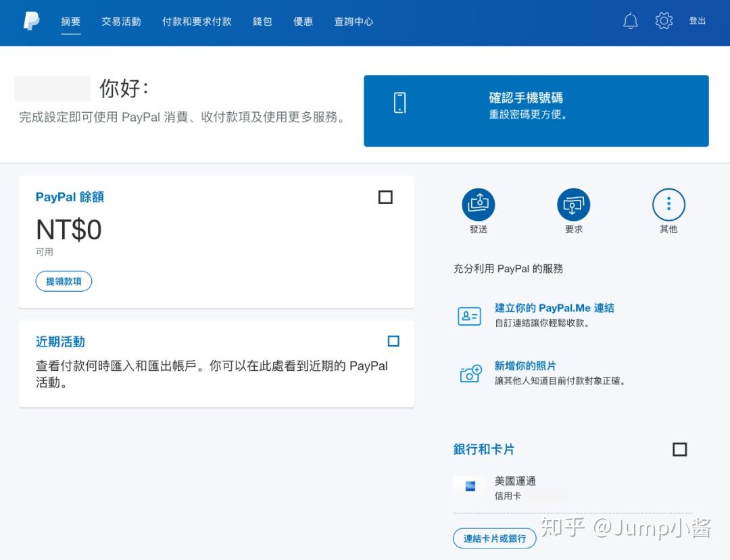
Task: Click the camera icon beside 新增你的照片
Action: click(470, 373)
